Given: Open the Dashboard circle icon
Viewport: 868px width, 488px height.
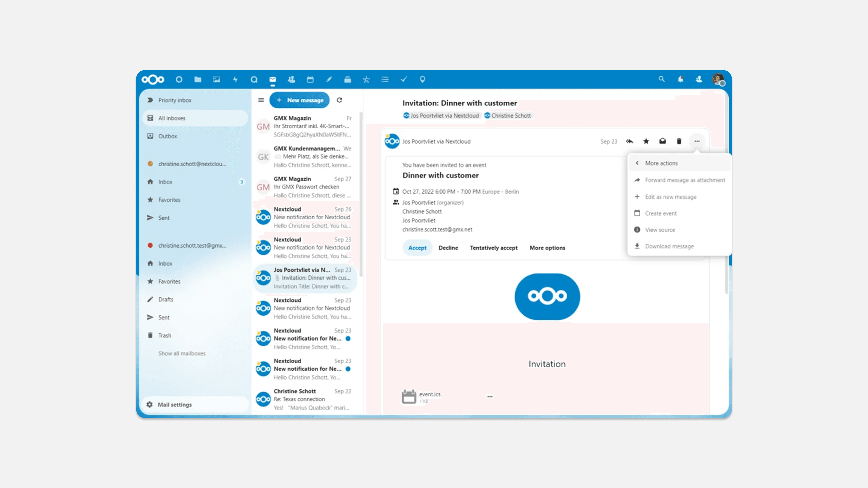Looking at the screenshot, I should [x=179, y=80].
